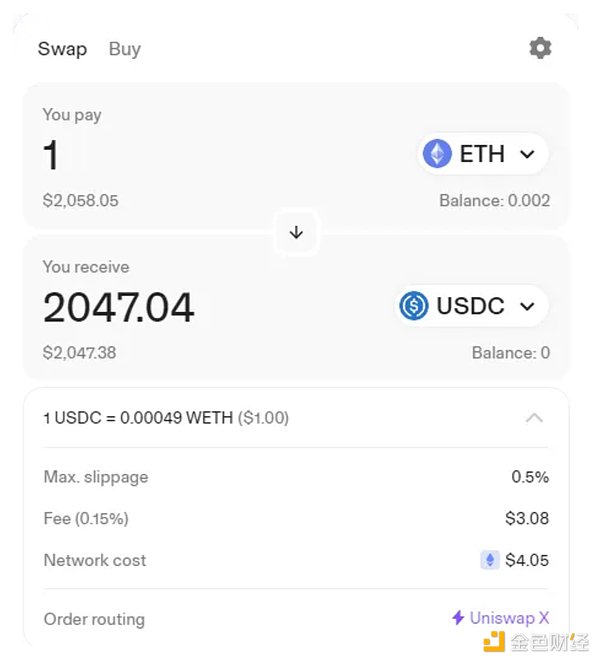
Task: Click the USDC Balance: 0 text
Action: pos(510,353)
